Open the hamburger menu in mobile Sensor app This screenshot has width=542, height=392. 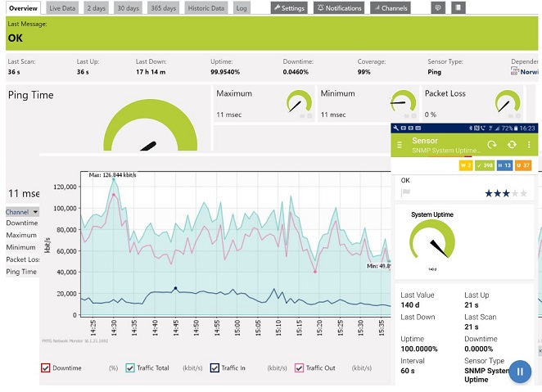click(x=400, y=145)
